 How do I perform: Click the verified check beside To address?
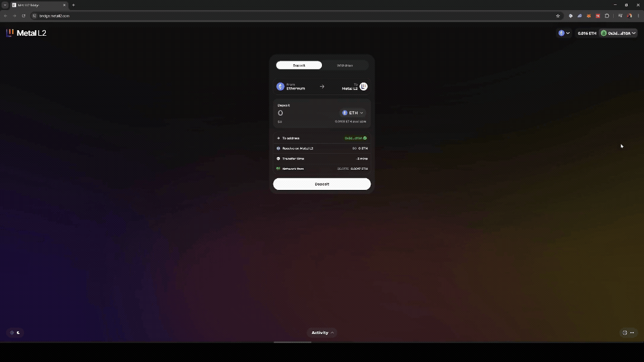tap(364, 139)
